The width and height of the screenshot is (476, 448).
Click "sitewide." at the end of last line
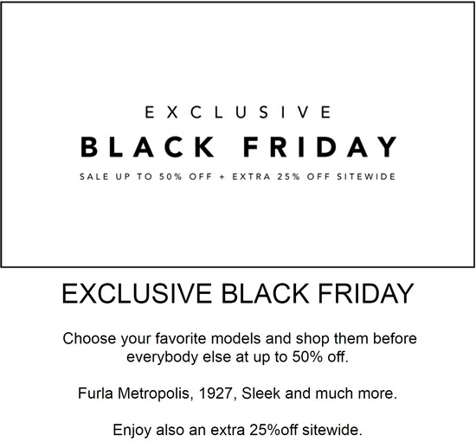click(x=332, y=430)
